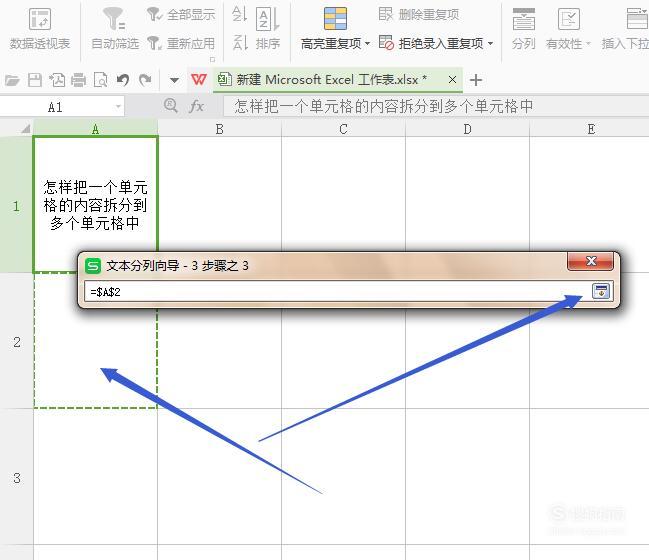Image resolution: width=649 pixels, height=560 pixels.
Task: Close the 文本分列向导 dialog
Action: click(x=590, y=261)
